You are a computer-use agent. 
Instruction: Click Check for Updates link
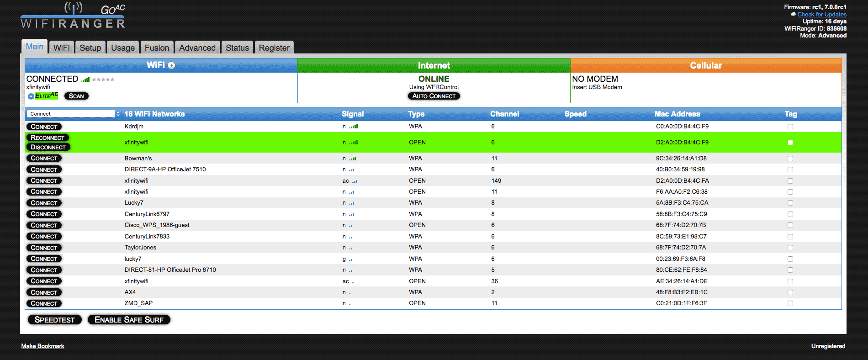tap(822, 14)
